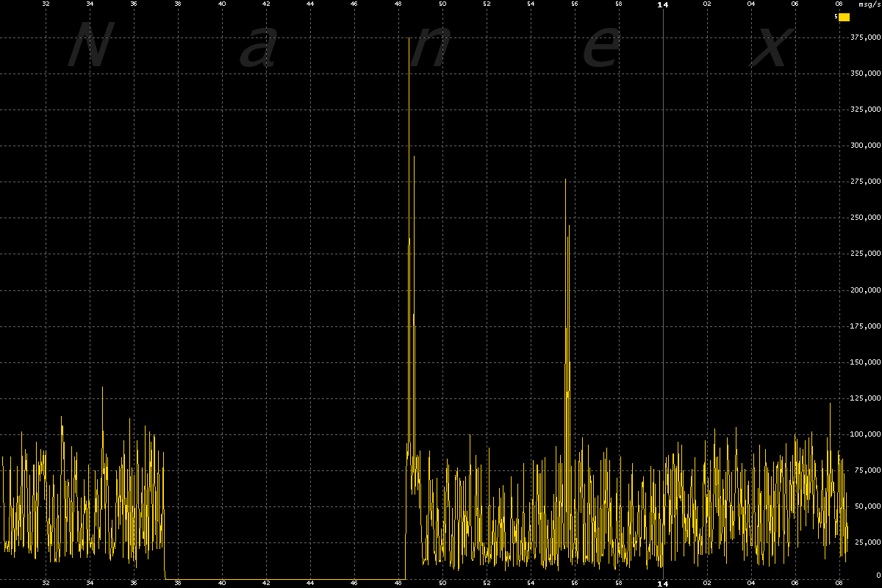Select minute label '58' on the bottom axis
Screen dimensions: 882x588
[x=619, y=584]
